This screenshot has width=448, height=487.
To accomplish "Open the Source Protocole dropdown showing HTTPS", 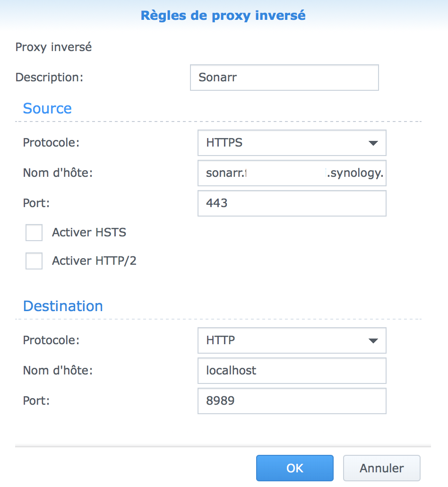I will pyautogui.click(x=292, y=143).
